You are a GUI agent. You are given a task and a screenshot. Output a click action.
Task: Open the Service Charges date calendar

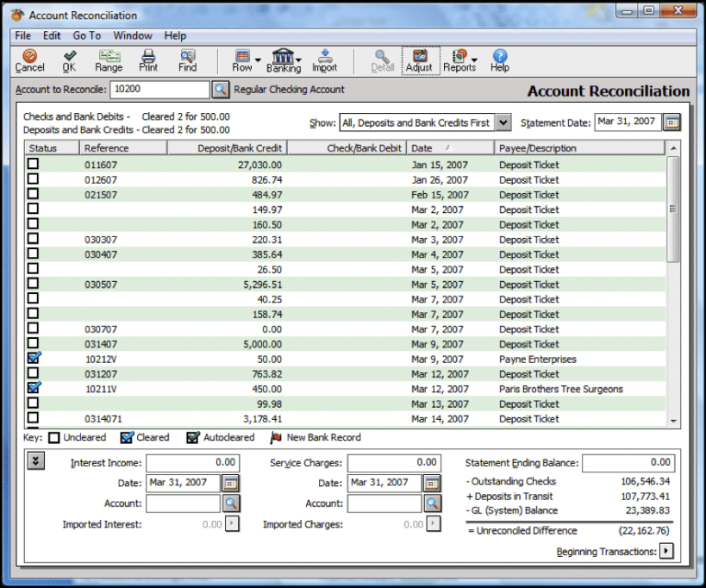click(432, 484)
